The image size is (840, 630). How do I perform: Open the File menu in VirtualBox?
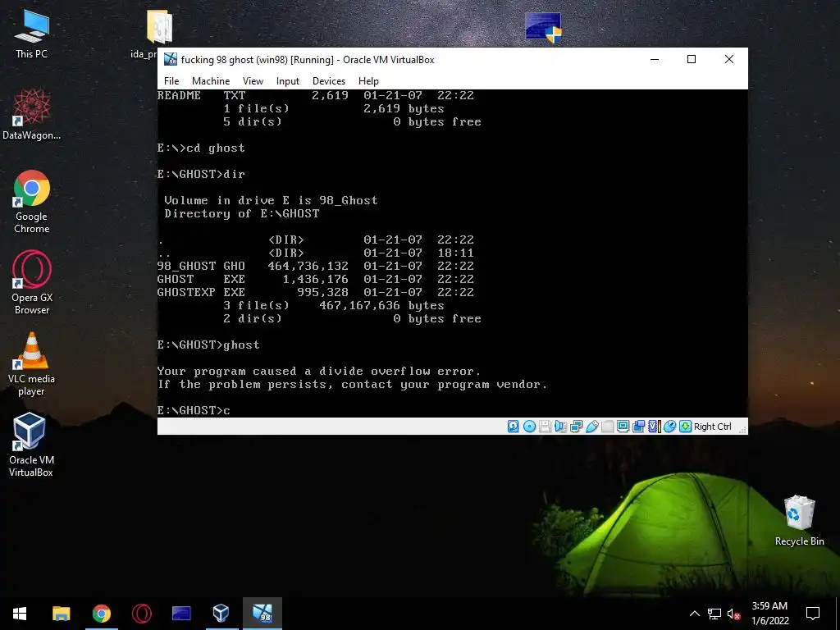(171, 81)
